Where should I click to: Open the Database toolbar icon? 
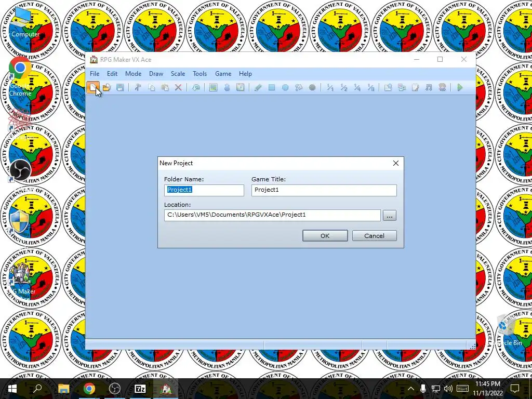pos(388,87)
